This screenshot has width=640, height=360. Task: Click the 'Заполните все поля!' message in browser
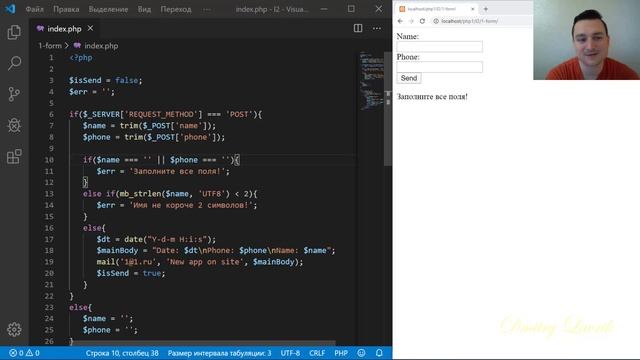[432, 97]
